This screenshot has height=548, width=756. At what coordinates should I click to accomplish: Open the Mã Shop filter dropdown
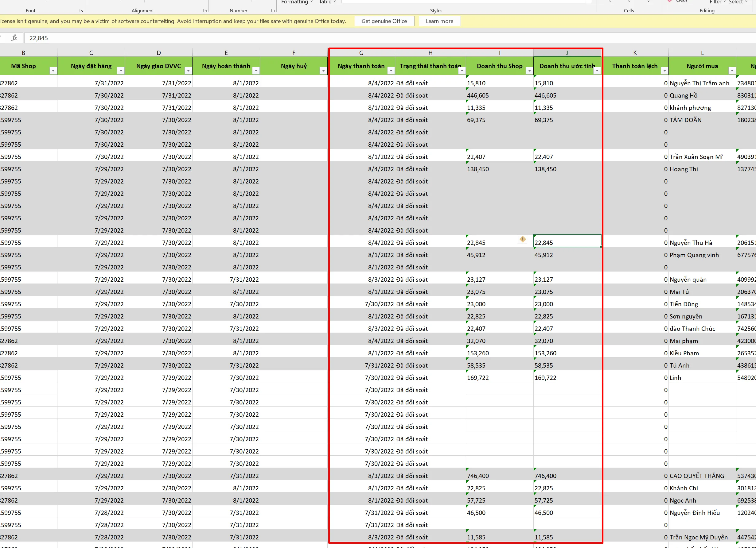tap(53, 71)
